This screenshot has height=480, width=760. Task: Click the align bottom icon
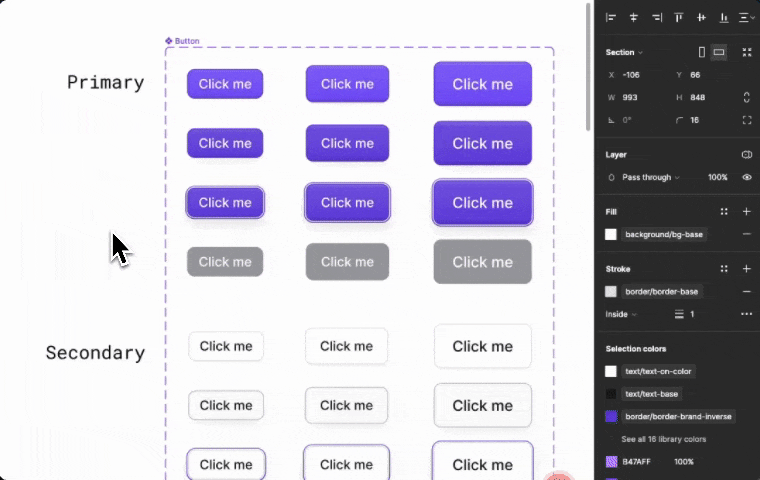[x=724, y=17]
